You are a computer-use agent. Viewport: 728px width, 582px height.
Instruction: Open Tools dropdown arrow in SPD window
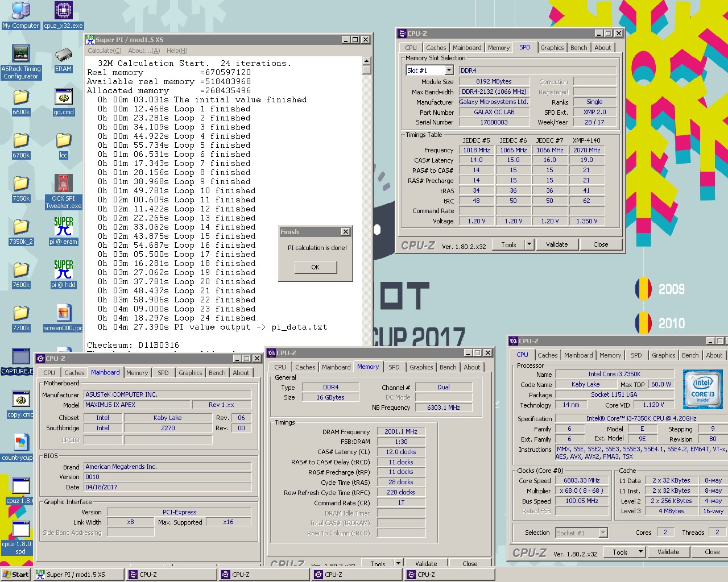(x=529, y=244)
